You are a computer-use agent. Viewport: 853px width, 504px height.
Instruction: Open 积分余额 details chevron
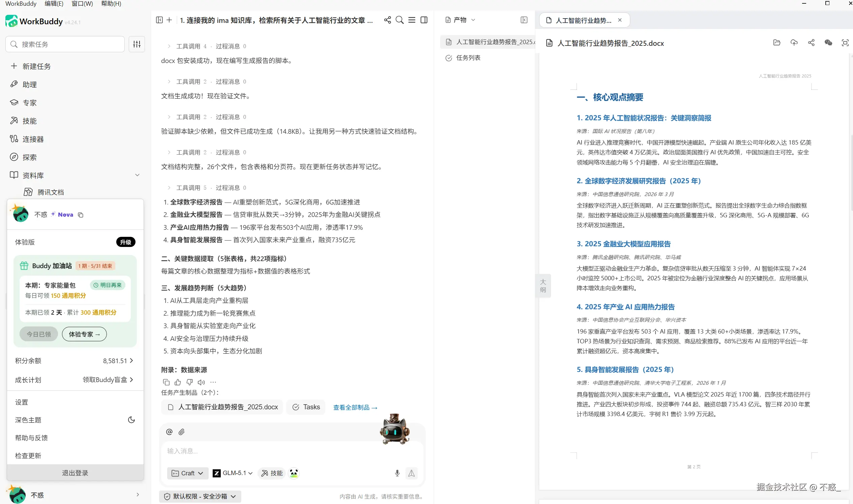point(131,361)
